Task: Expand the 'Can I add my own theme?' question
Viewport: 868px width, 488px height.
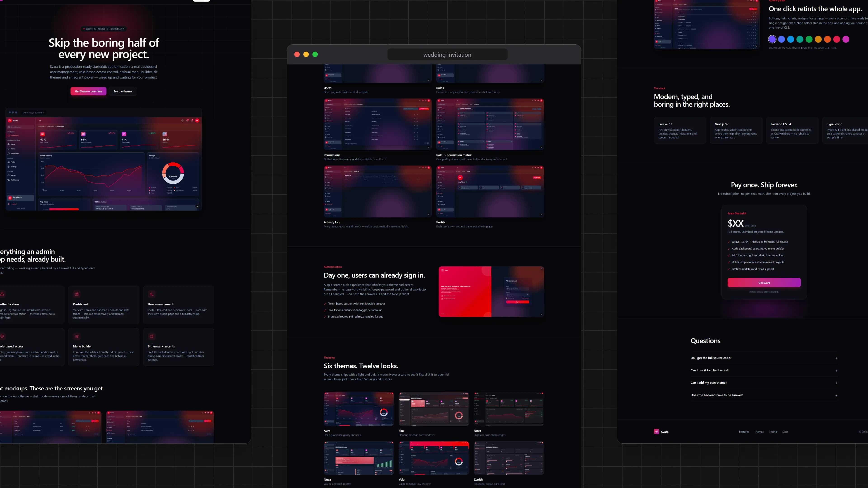Action: click(764, 383)
